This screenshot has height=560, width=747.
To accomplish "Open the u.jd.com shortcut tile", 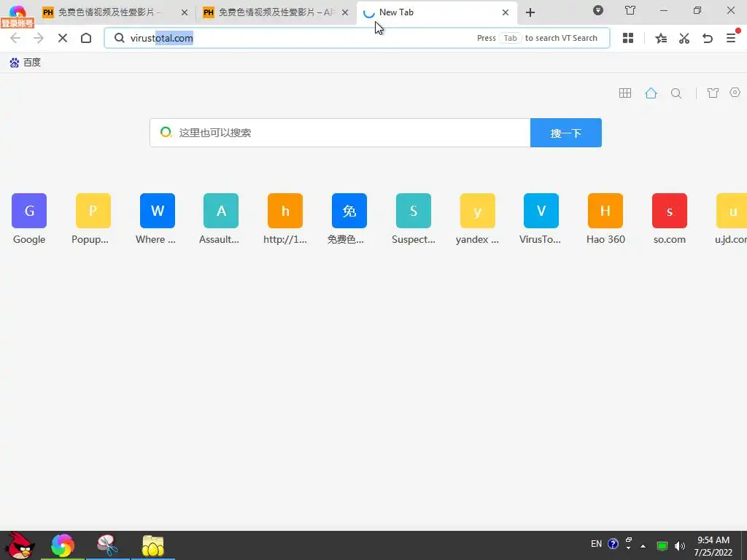I will click(x=731, y=219).
